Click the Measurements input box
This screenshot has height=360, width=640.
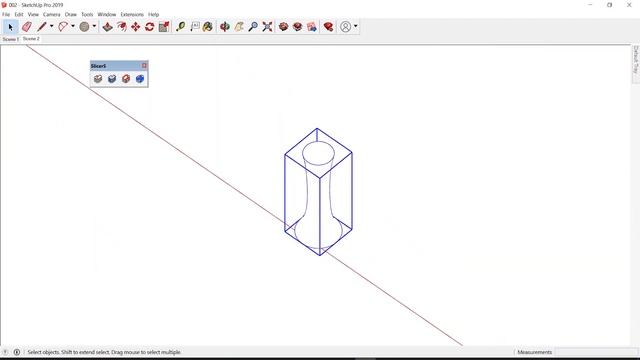596,352
